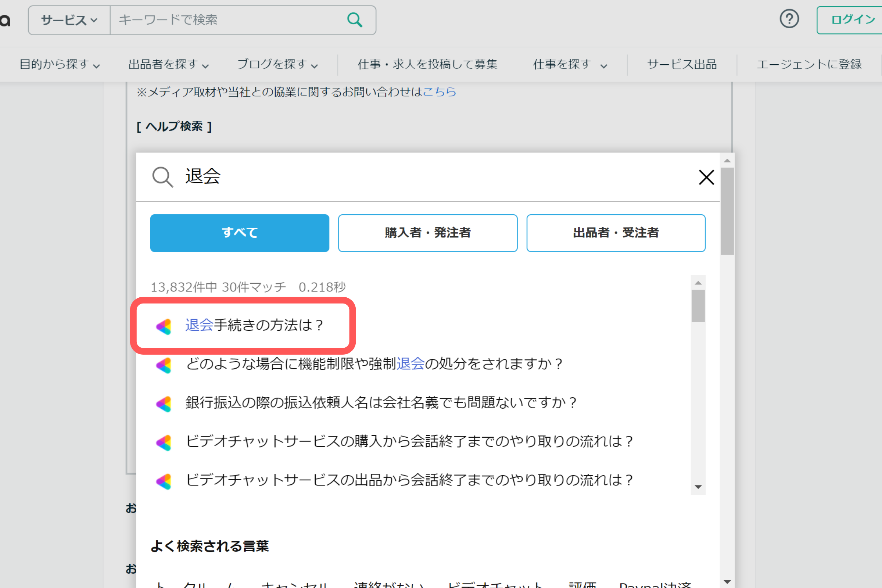Click the results list scrollbar thumb
The image size is (882, 588).
point(698,306)
